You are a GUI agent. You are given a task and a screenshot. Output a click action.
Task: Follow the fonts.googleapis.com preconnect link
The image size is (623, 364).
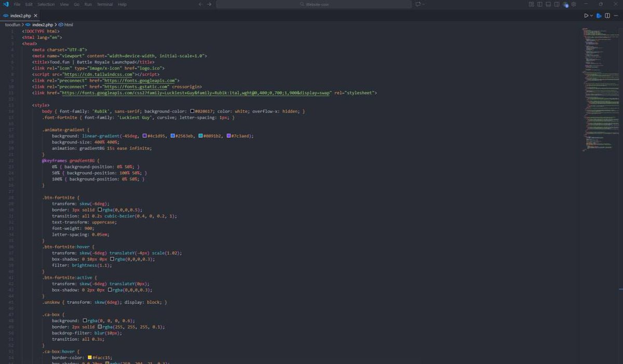point(140,80)
